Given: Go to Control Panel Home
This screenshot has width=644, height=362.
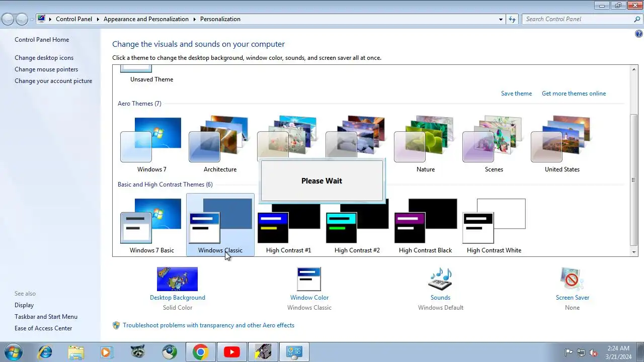Looking at the screenshot, I should click(42, 40).
